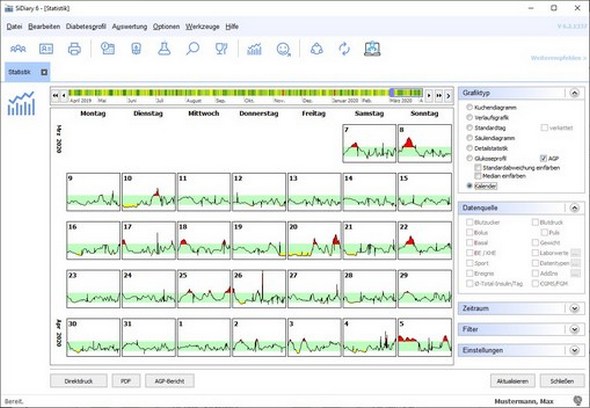Image resolution: width=590 pixels, height=408 pixels.
Task: Expand the Filter panel
Action: tap(574, 329)
